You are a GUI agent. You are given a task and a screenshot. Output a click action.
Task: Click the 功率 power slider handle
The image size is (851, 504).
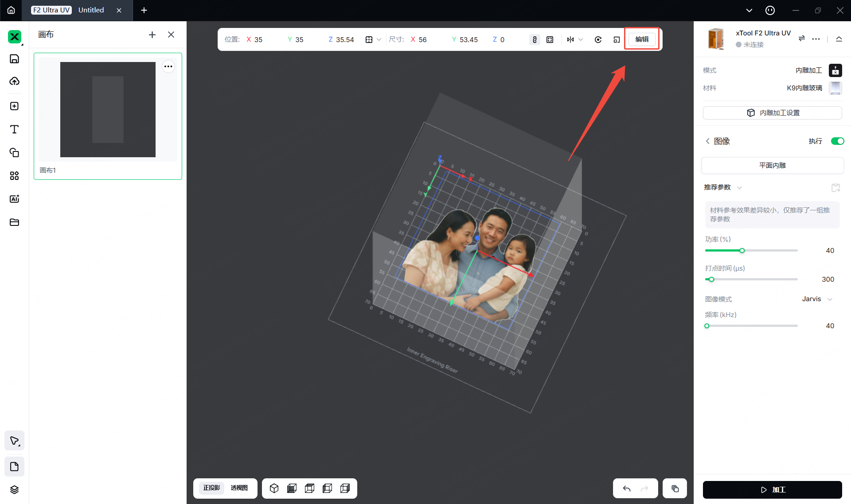click(x=742, y=251)
